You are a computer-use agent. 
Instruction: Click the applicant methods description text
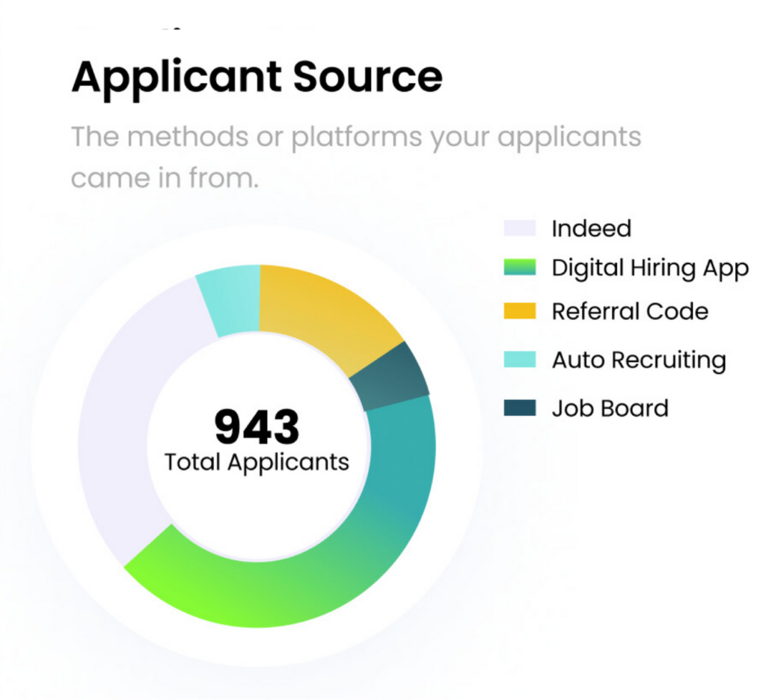[x=356, y=157]
